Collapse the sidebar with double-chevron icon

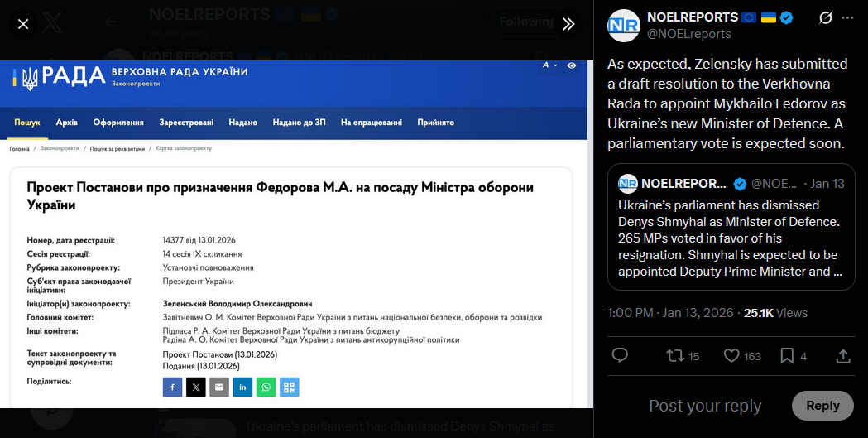(x=568, y=24)
